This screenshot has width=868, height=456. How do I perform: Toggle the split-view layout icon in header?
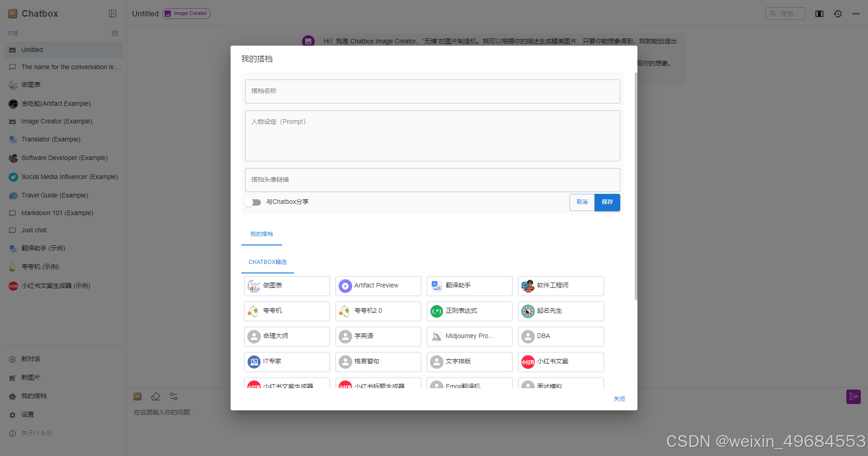click(819, 14)
